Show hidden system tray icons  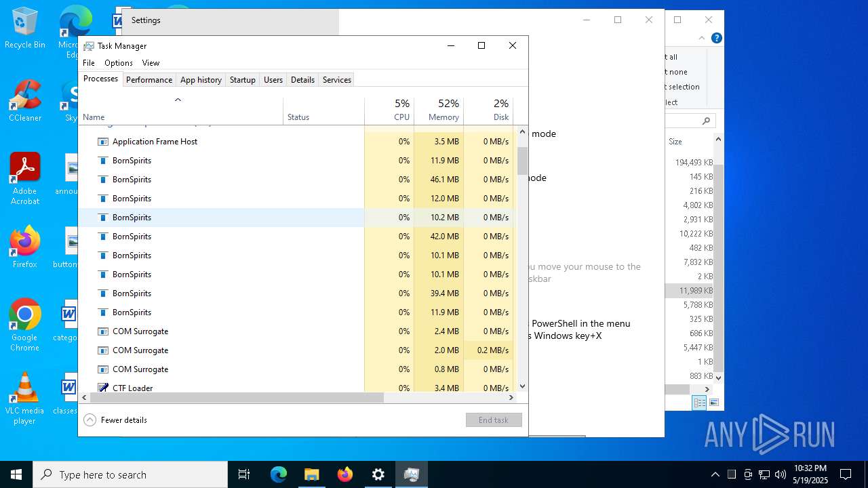click(715, 474)
